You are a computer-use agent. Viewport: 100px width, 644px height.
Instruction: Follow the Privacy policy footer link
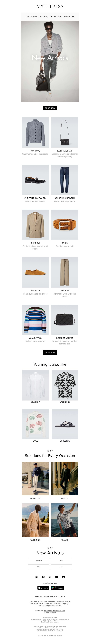pyautogui.click(x=52, y=635)
